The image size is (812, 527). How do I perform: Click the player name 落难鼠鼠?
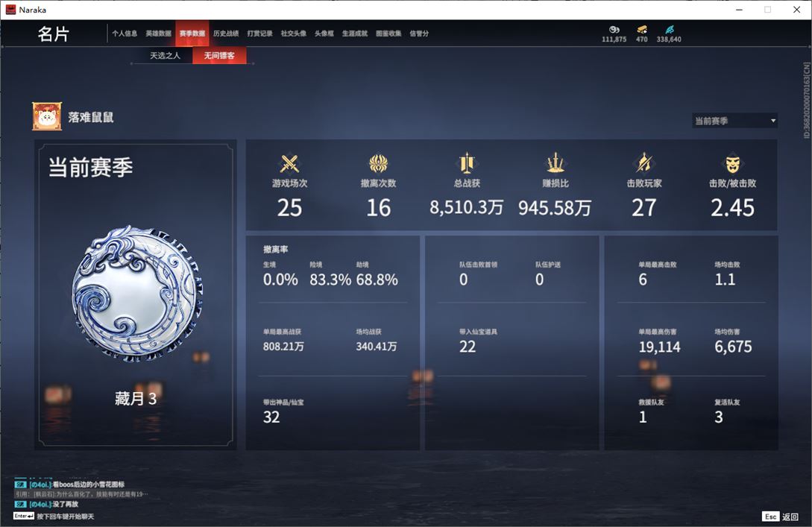click(91, 117)
